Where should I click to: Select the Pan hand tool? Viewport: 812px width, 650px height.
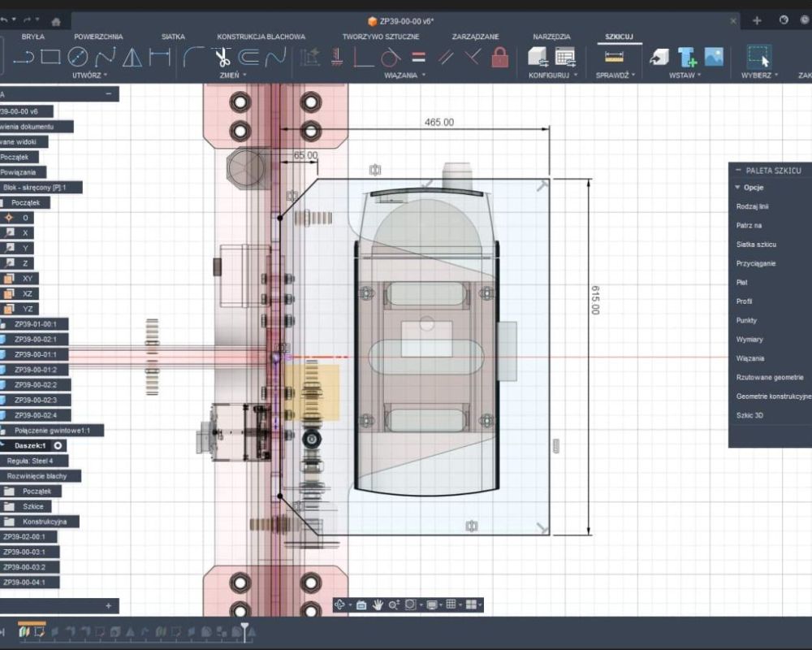click(378, 604)
